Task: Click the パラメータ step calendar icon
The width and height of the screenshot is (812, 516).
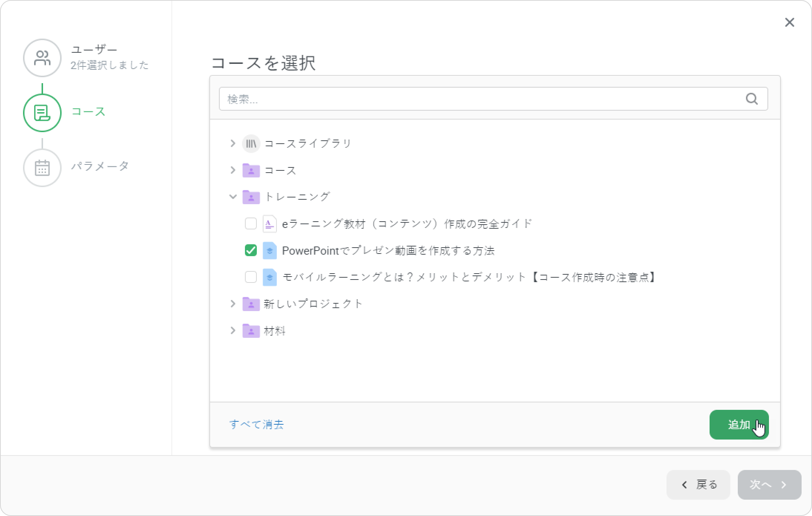Action: pos(42,168)
